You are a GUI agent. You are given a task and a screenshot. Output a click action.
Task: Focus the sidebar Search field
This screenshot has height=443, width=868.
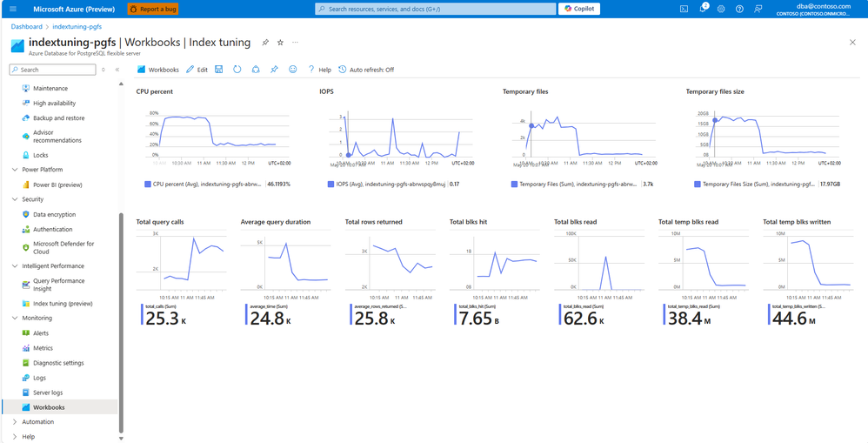pyautogui.click(x=52, y=70)
